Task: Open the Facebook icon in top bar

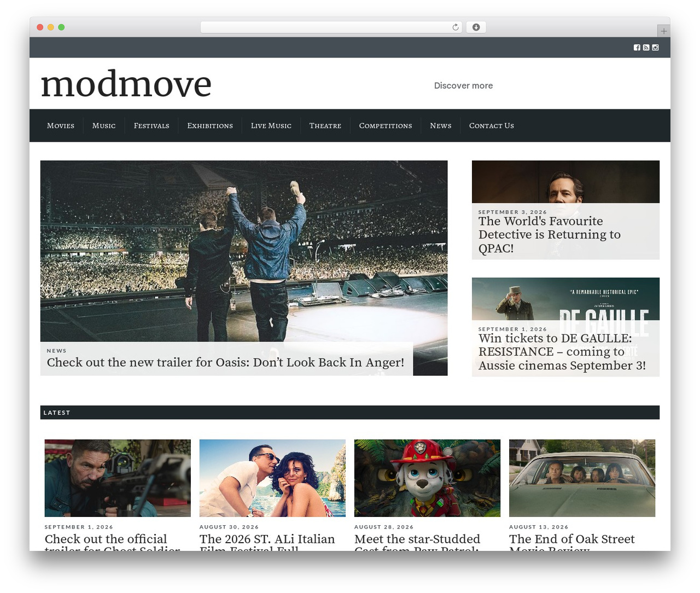Action: coord(637,48)
